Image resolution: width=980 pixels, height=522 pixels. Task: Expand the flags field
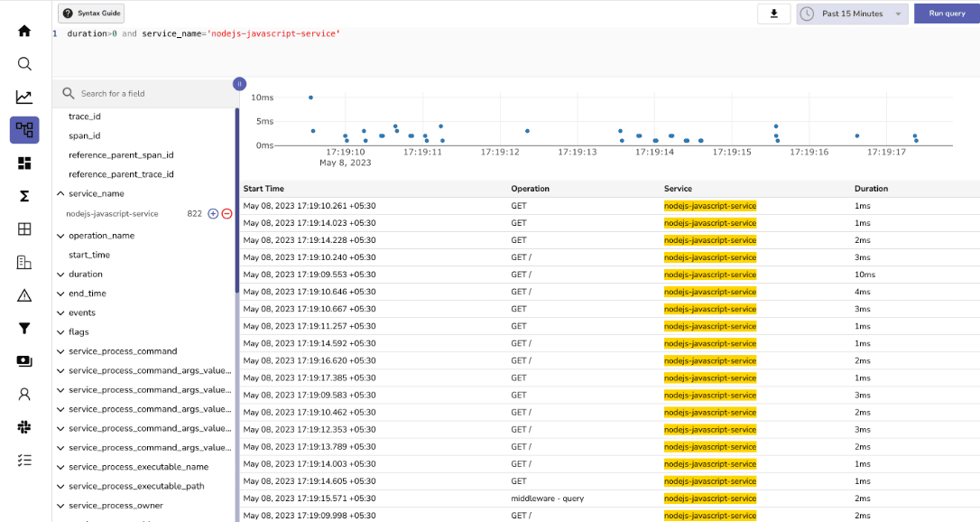tap(60, 332)
